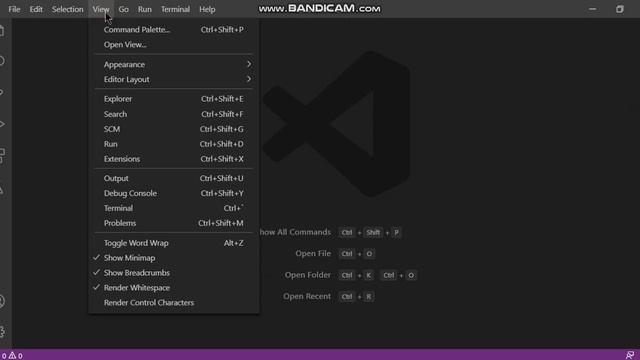The width and height of the screenshot is (640, 360).
Task: Select Search from the View menu
Action: coord(173,114)
